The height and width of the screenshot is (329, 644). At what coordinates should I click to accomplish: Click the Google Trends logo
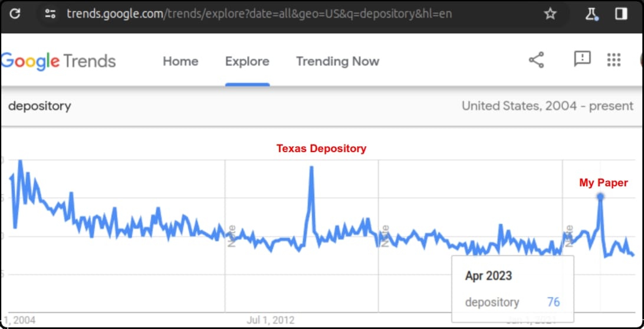[x=58, y=61]
